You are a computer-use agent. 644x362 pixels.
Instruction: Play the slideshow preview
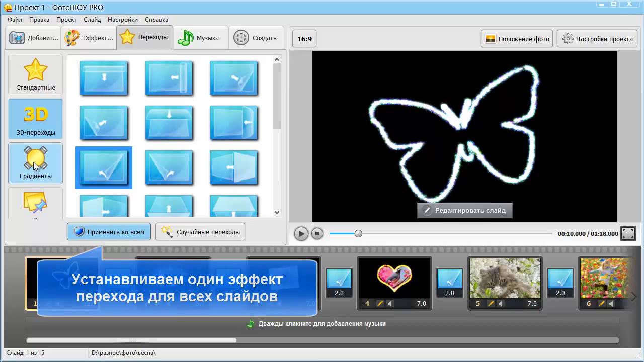click(x=301, y=234)
